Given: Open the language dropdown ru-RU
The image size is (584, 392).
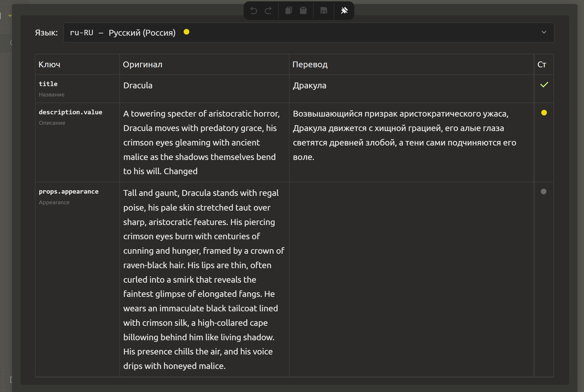Looking at the screenshot, I should [309, 33].
